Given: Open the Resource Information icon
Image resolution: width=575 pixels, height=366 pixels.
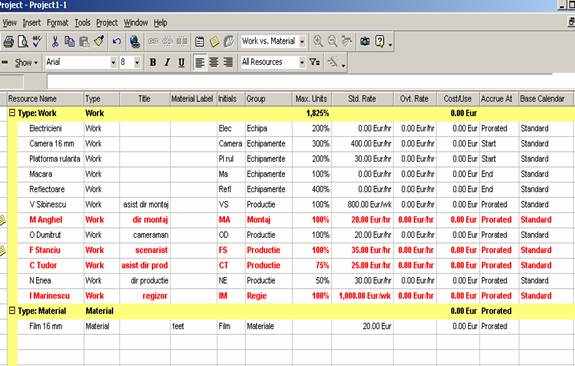Looking at the screenshot, I should tap(199, 41).
